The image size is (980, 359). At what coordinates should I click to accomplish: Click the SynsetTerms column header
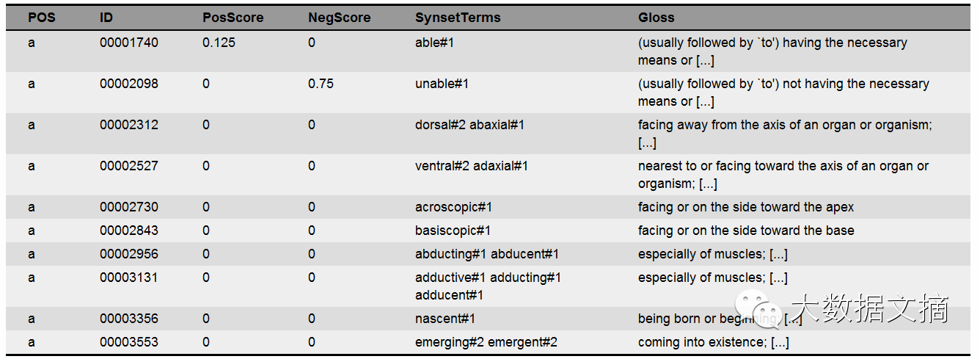[x=458, y=18]
